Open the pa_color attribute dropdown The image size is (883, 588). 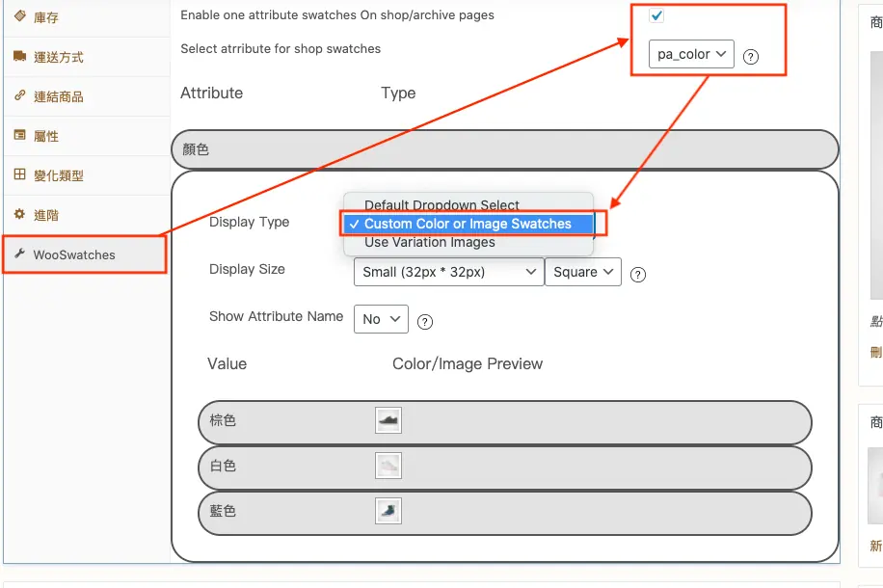coord(691,54)
